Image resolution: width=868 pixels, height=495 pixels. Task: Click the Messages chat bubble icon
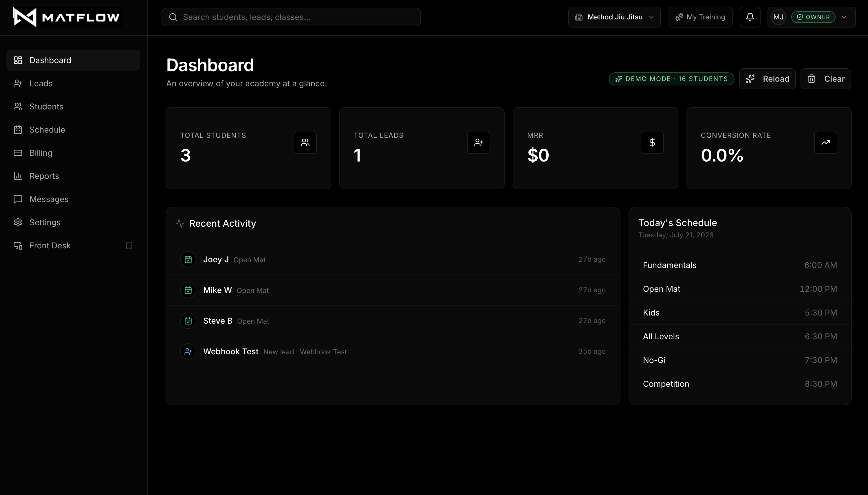[x=18, y=199]
